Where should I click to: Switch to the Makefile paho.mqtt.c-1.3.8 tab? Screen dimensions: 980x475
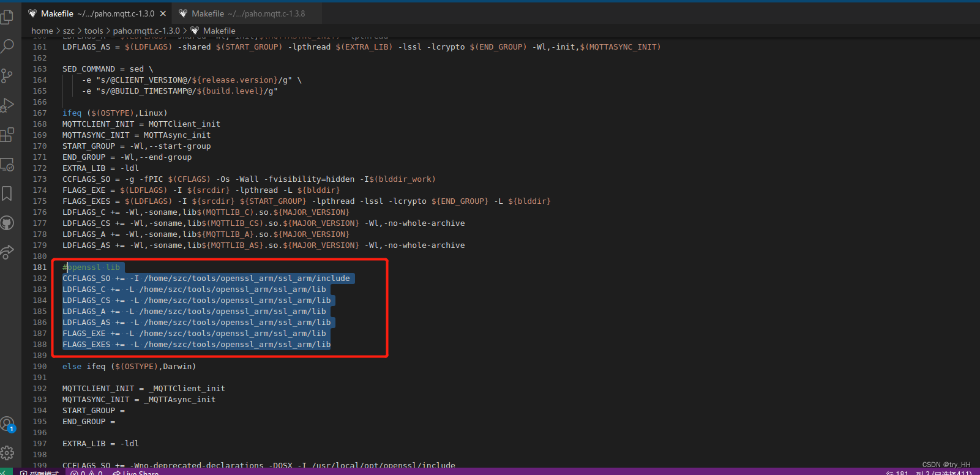(x=246, y=13)
